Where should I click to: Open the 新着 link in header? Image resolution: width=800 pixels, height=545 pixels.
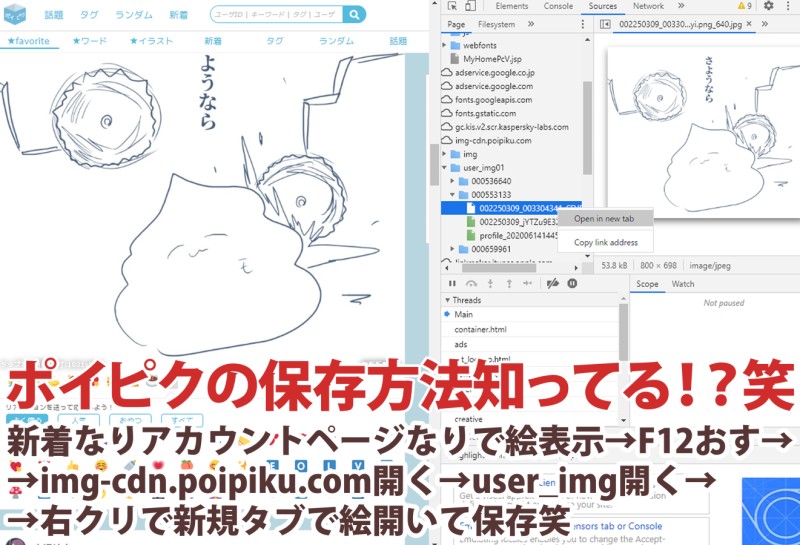tap(179, 15)
